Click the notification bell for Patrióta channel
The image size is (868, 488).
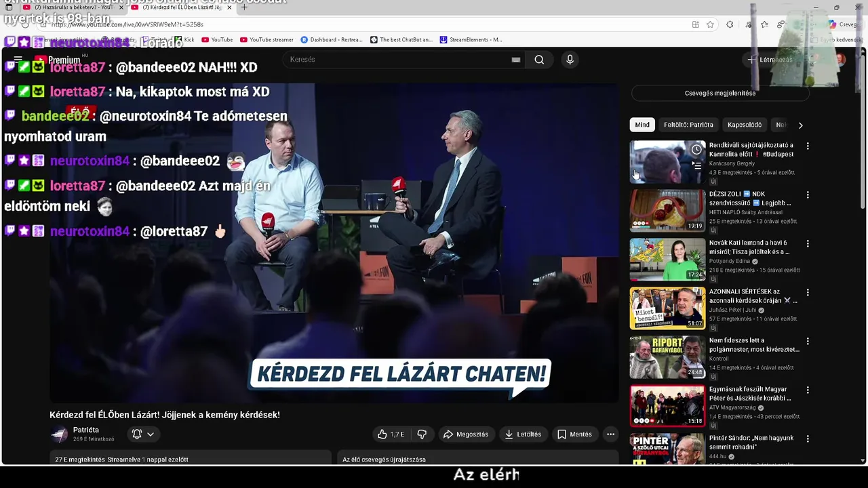click(136, 434)
